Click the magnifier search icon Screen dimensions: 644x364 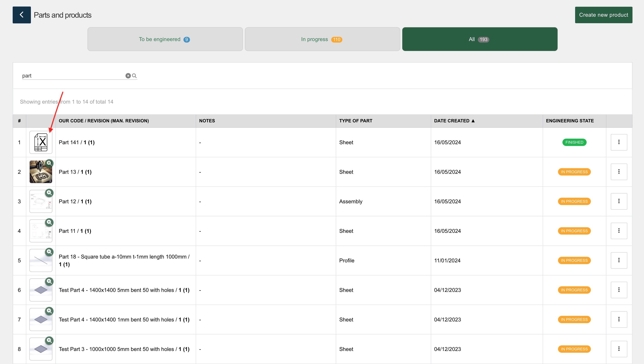coord(134,76)
